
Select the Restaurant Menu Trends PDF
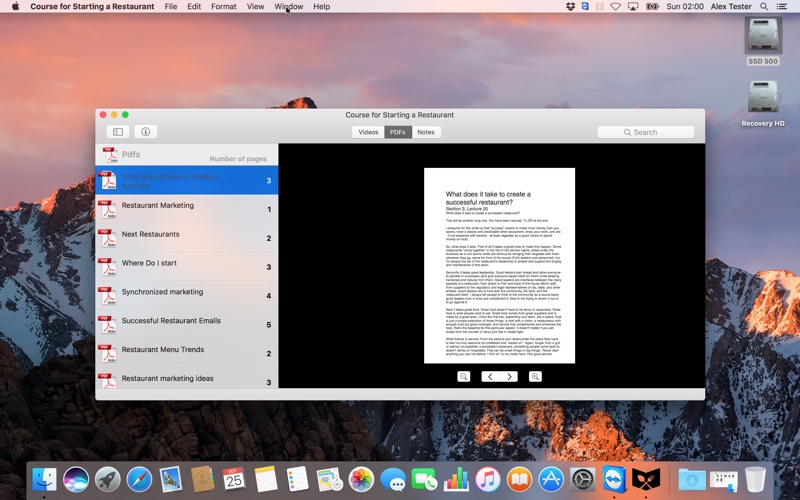[x=187, y=353]
